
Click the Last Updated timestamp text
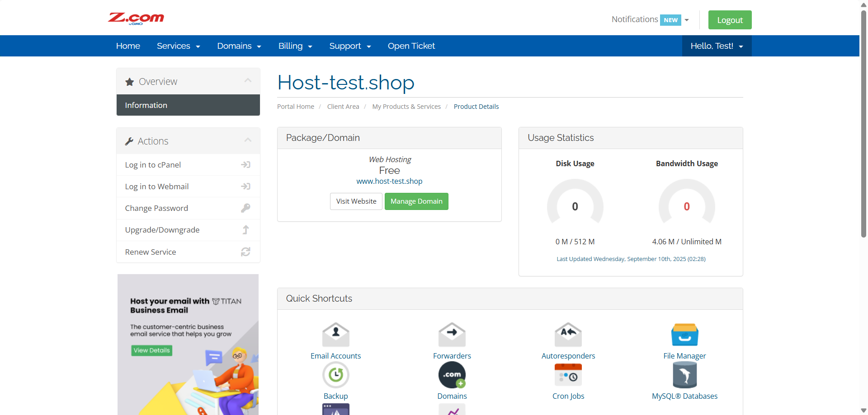[631, 259]
